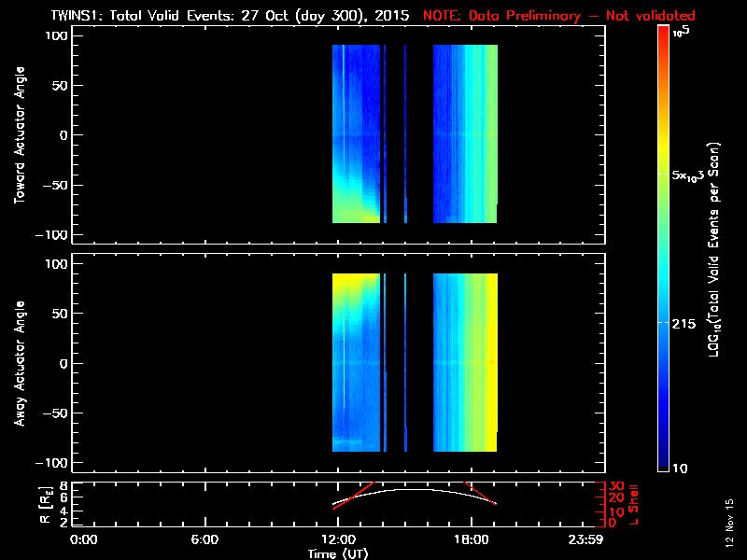Click the white orbit radius curve in the bottom panel
This screenshot has height=560, width=747.
[402, 490]
